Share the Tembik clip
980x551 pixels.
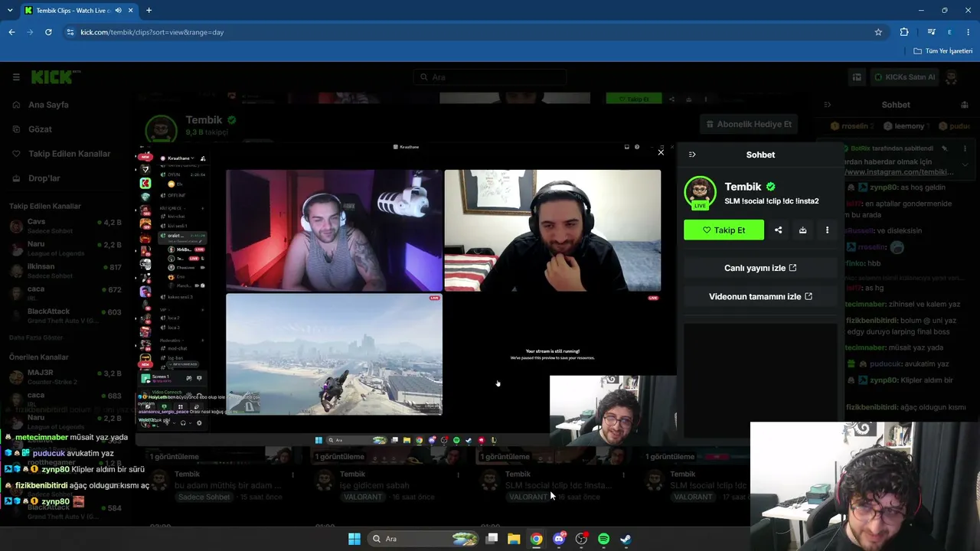click(778, 230)
